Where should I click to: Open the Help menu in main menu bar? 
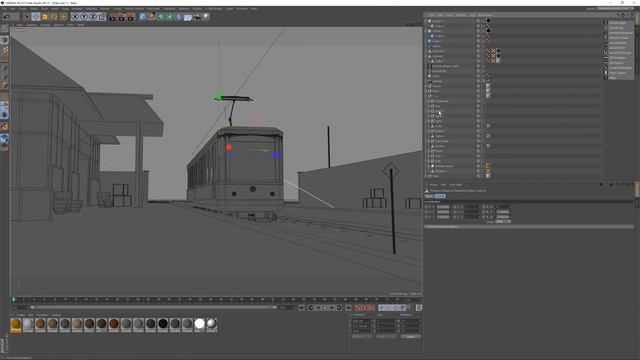pos(253,9)
